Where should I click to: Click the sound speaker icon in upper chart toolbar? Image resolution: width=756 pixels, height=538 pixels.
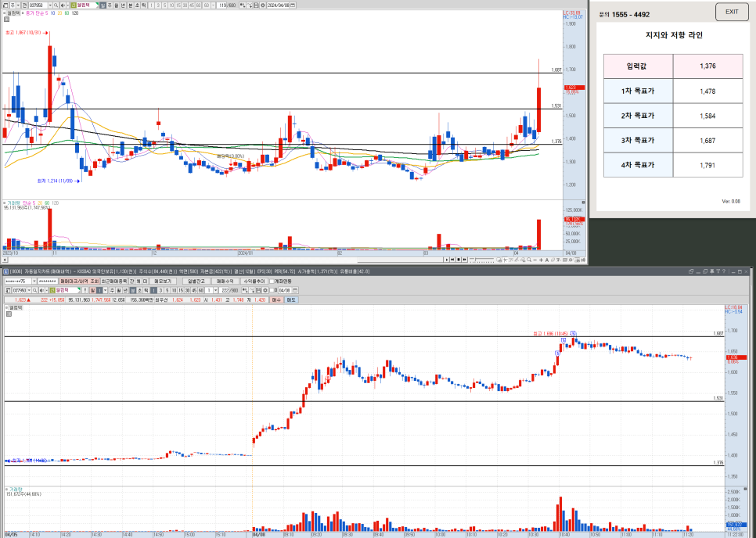63,5
